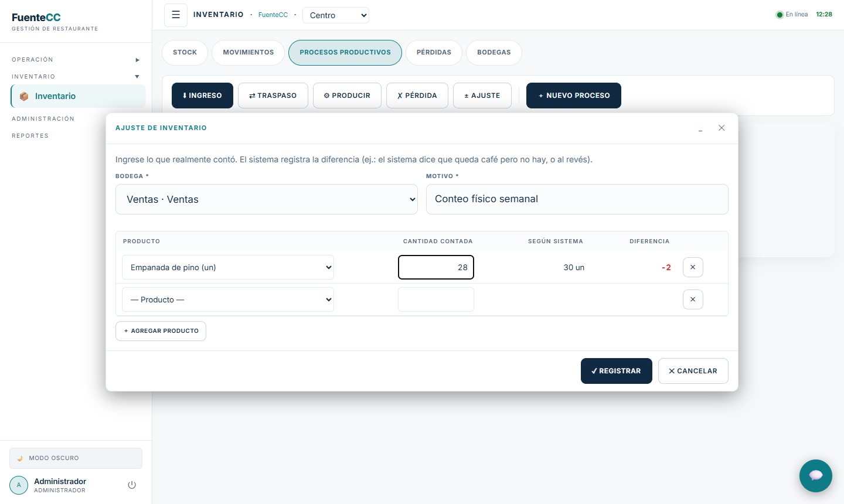Click the Nuevo Proceso button
Viewport: 844px width, 504px height.
574,96
